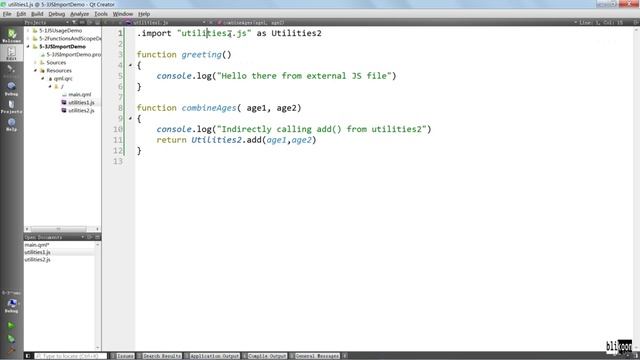Collapse the Resources folder
This screenshot has height=360, width=640.
tap(36, 71)
